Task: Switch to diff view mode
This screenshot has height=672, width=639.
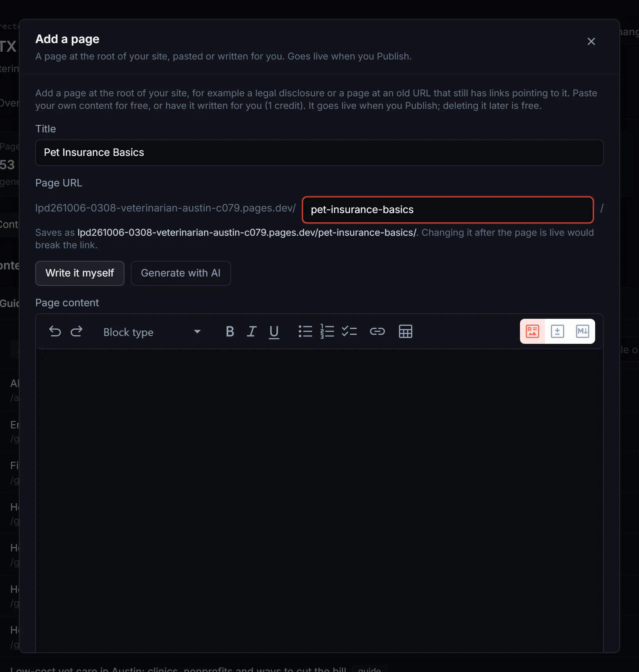Action: pyautogui.click(x=557, y=331)
